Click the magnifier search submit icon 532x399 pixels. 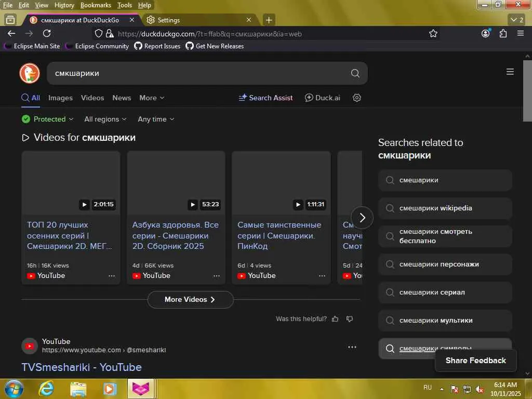tap(355, 73)
